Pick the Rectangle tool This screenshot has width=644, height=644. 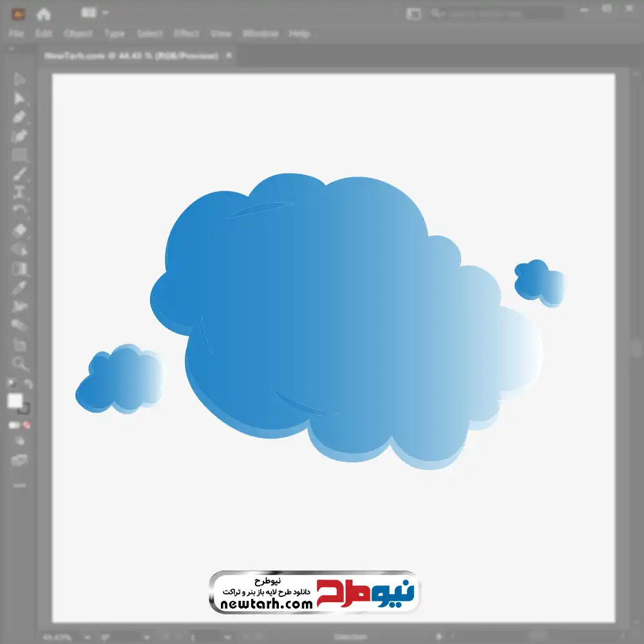19,155
